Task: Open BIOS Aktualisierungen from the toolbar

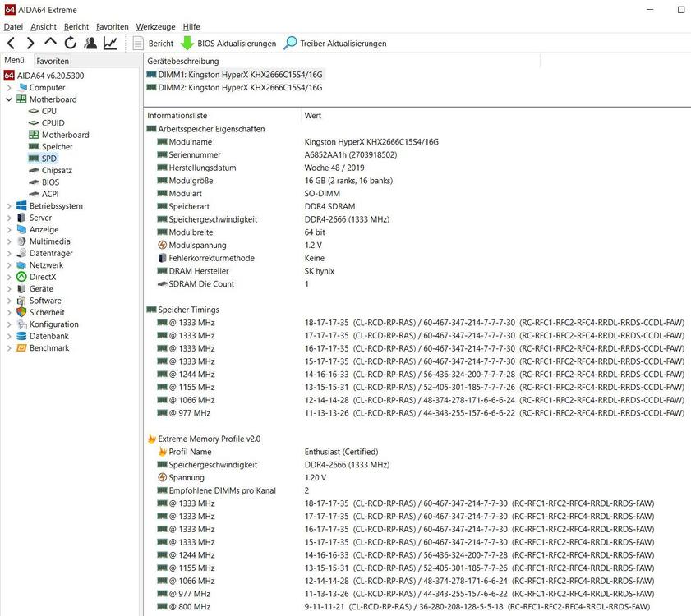Action: pos(228,44)
